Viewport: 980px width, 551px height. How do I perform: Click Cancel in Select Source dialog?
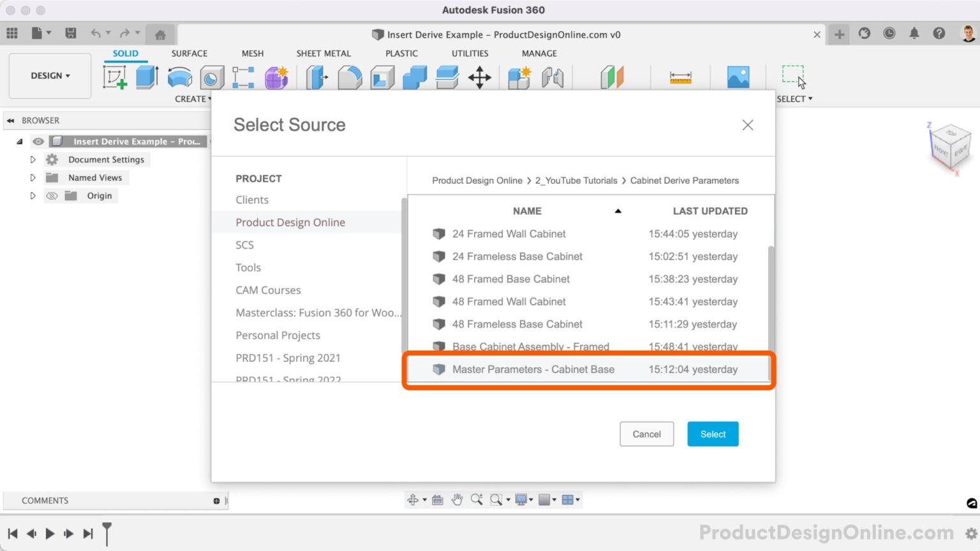pyautogui.click(x=646, y=434)
